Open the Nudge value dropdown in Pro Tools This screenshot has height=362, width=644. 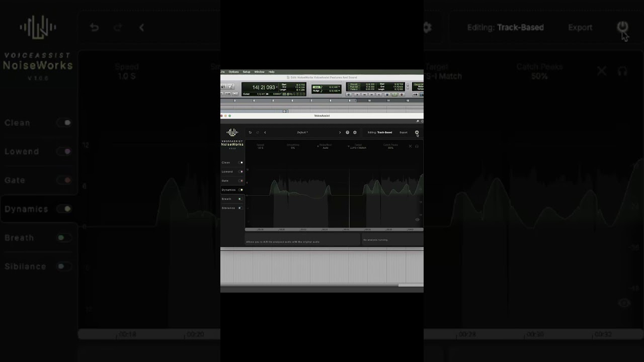340,91
